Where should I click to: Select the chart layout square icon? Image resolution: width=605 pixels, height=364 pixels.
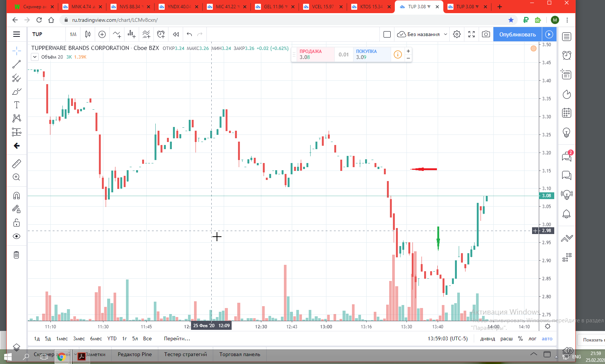pos(387,34)
